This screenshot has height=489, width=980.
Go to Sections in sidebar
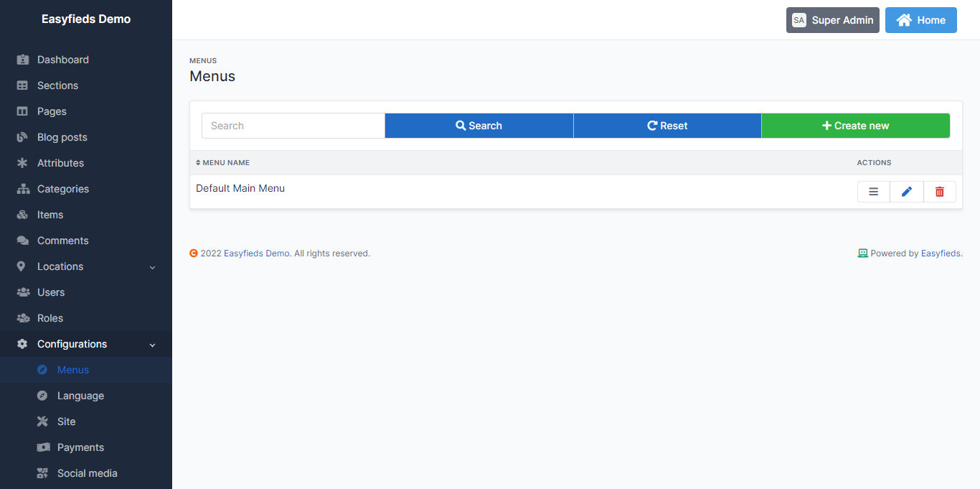[x=86, y=85]
